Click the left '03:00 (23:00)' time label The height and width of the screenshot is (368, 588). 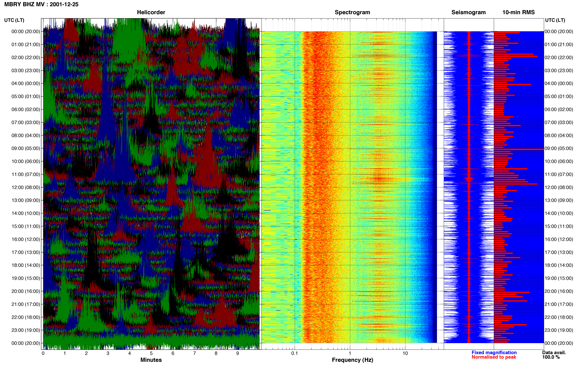point(26,71)
